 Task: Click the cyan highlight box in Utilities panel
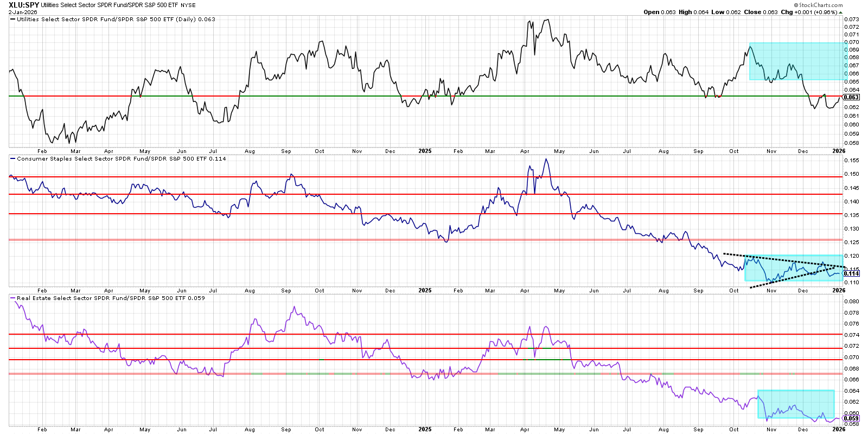coord(797,61)
